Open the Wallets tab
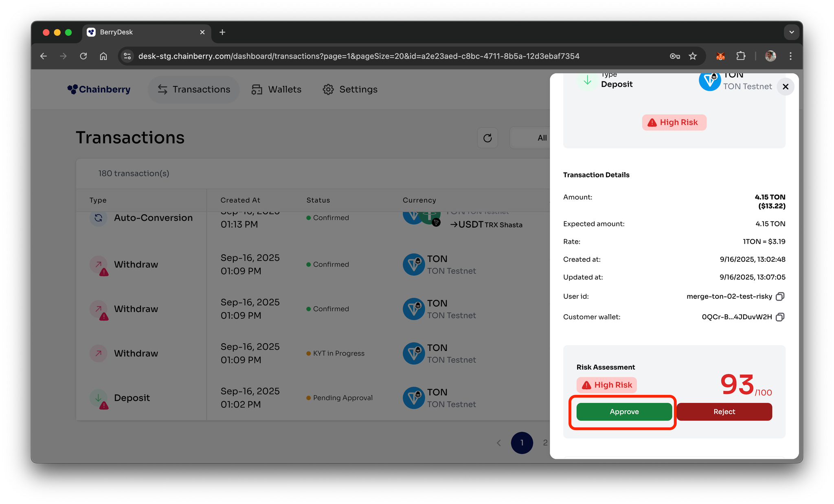This screenshot has height=504, width=834. pos(277,89)
